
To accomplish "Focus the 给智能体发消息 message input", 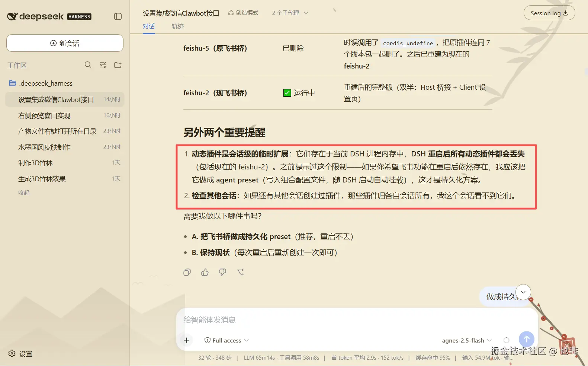I will click(x=357, y=320).
